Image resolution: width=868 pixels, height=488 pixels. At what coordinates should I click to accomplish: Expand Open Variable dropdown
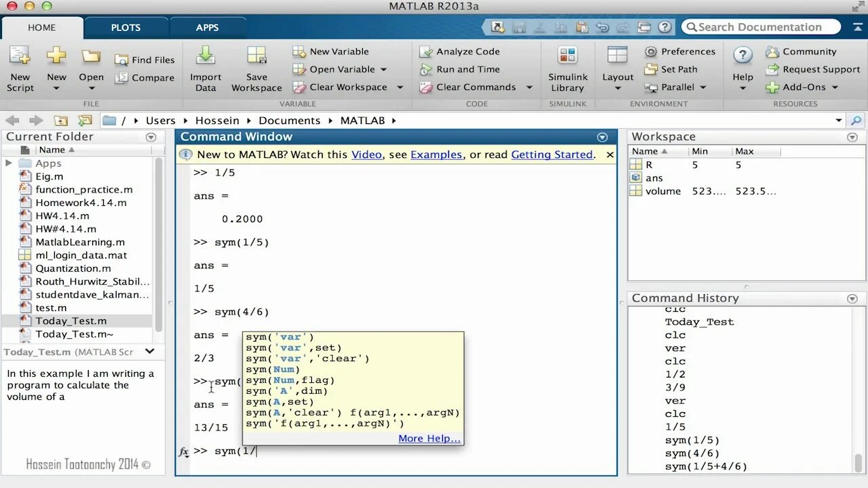point(383,70)
